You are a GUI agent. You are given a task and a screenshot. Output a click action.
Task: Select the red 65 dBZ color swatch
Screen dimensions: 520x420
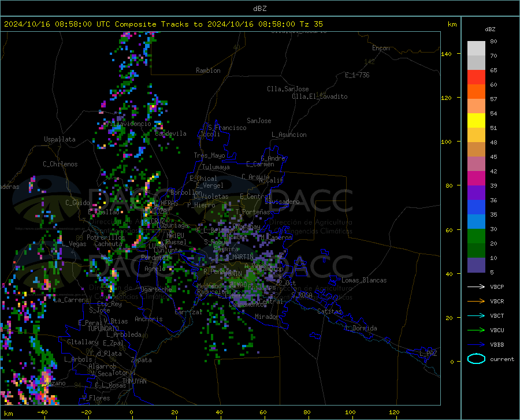476,77
